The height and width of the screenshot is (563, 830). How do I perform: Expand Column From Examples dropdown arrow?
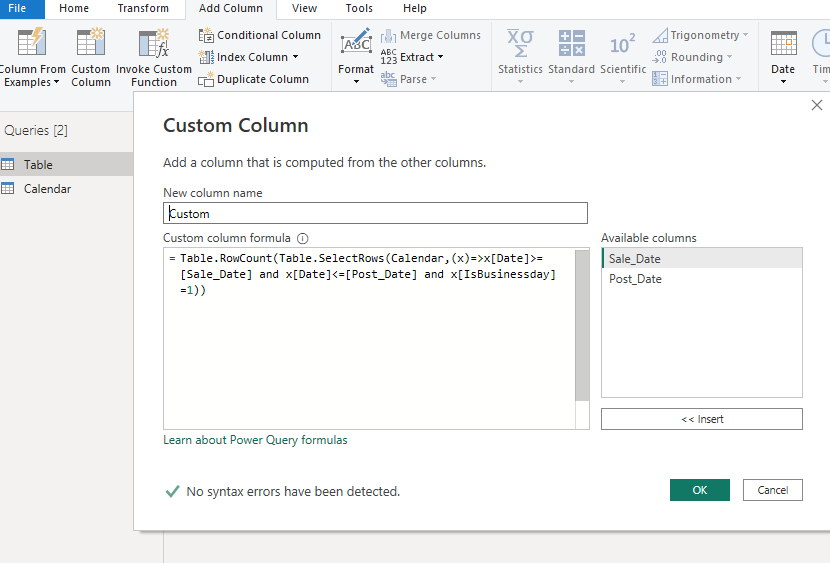coord(56,83)
